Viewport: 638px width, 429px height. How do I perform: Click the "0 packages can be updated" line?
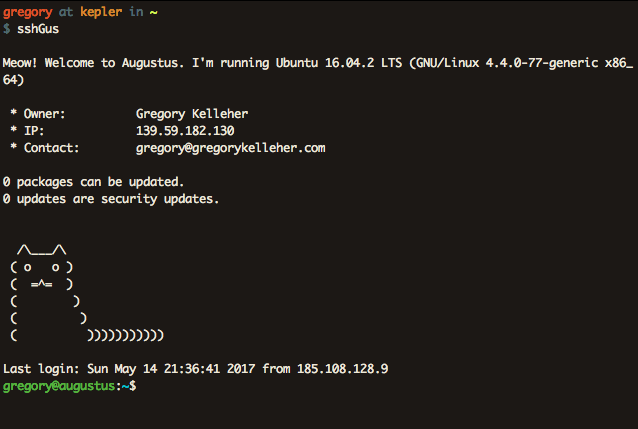tap(93, 182)
